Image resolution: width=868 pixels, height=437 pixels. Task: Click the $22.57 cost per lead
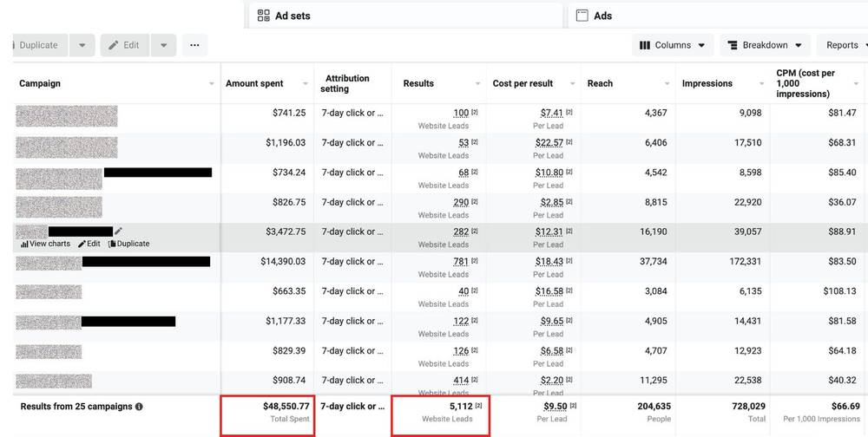549,143
